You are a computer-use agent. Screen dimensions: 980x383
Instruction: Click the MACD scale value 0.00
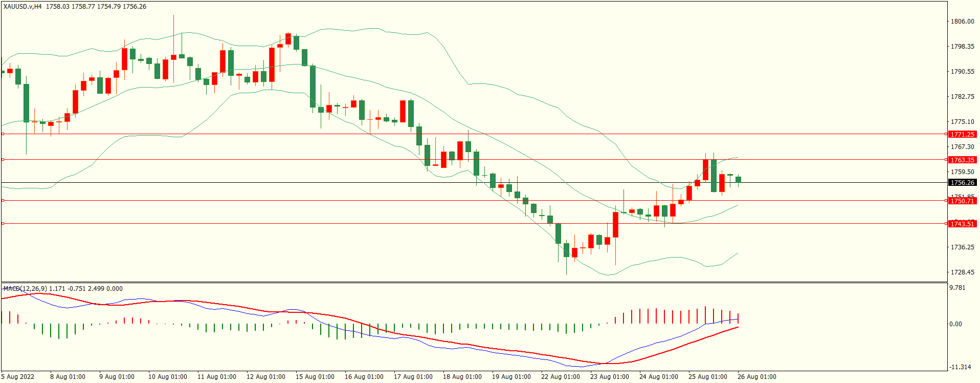pyautogui.click(x=956, y=324)
